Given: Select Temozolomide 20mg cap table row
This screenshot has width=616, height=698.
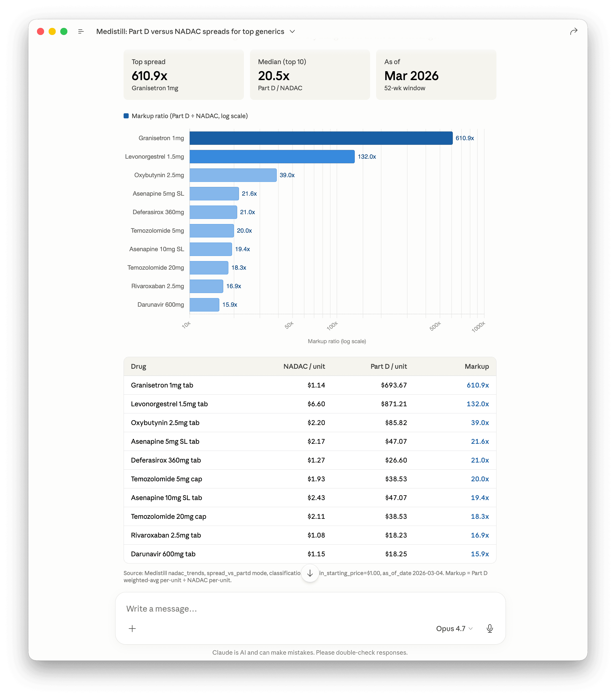Looking at the screenshot, I should (310, 517).
